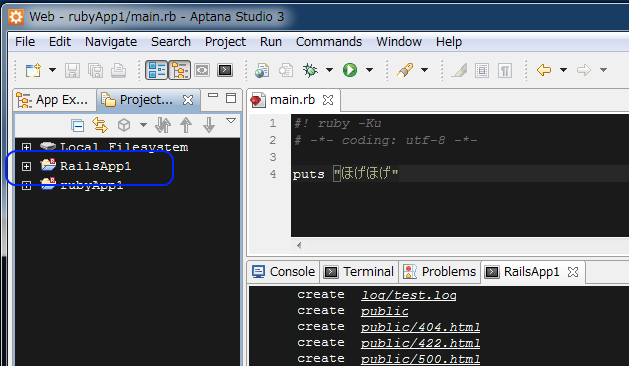The width and height of the screenshot is (629, 366).
Task: Click the globe open-in-browser icon
Action: [262, 70]
